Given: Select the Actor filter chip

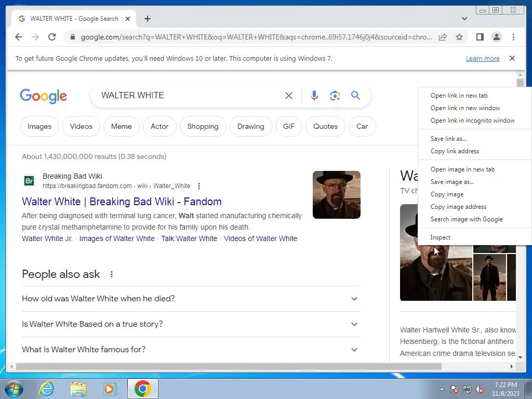Looking at the screenshot, I should click(x=159, y=127).
